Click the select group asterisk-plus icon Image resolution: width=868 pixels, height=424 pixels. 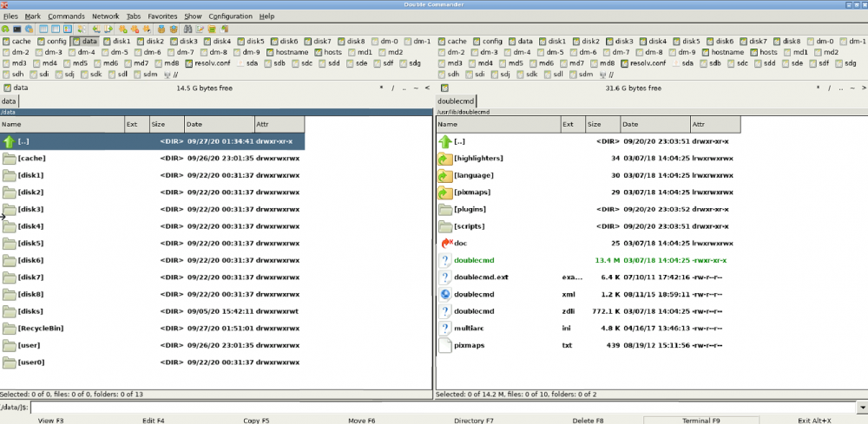123,29
